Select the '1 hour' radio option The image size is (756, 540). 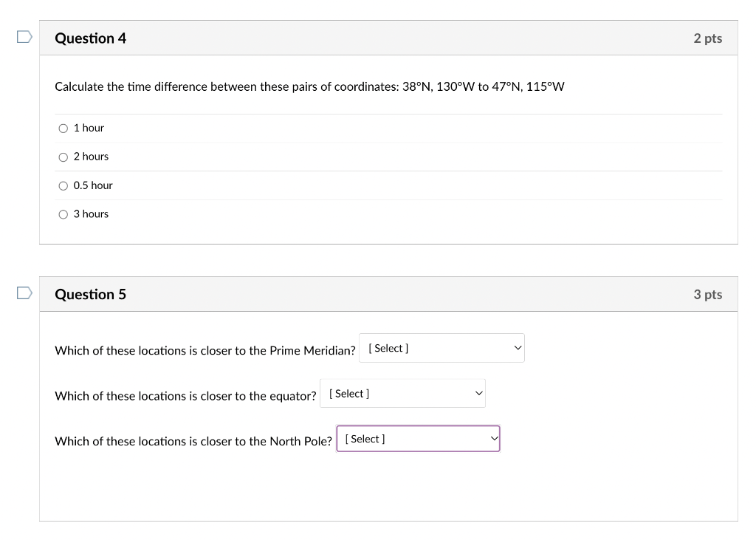coord(63,129)
